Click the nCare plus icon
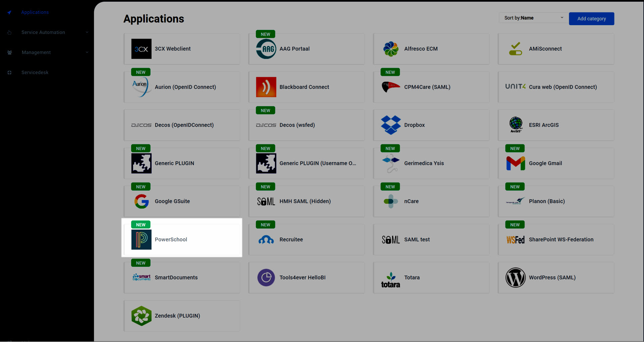The image size is (644, 342). [391, 201]
